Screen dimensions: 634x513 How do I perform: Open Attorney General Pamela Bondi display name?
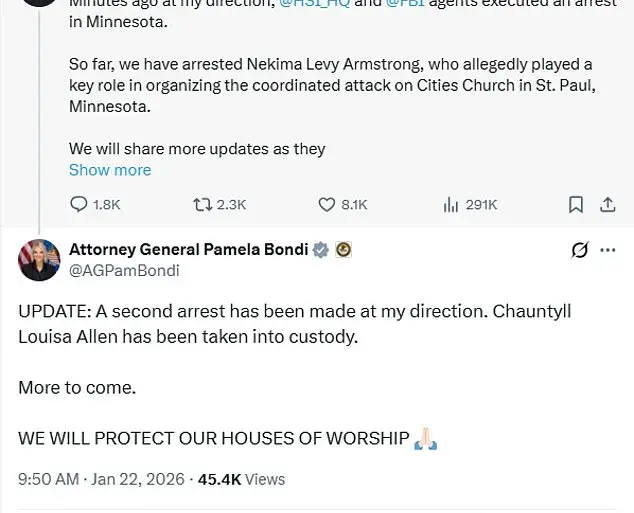pos(188,250)
